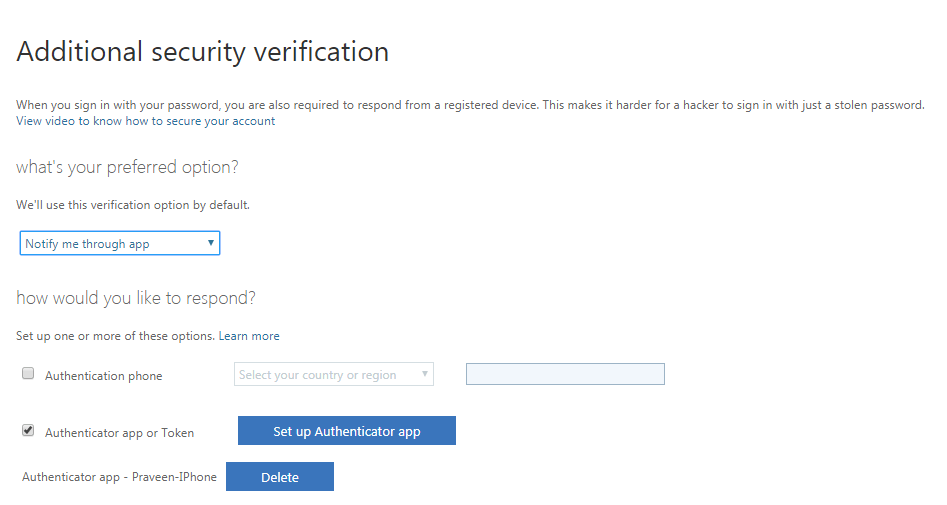Click the arrow of the country dropdown
The height and width of the screenshot is (505, 947).
425,375
